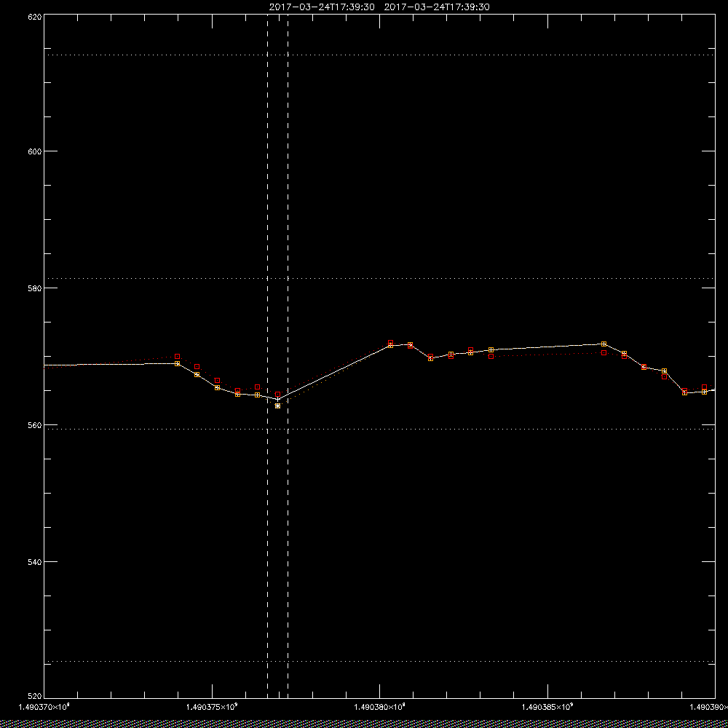Click the left vertical dashed line
The height and width of the screenshot is (728, 728).
[x=267, y=355]
